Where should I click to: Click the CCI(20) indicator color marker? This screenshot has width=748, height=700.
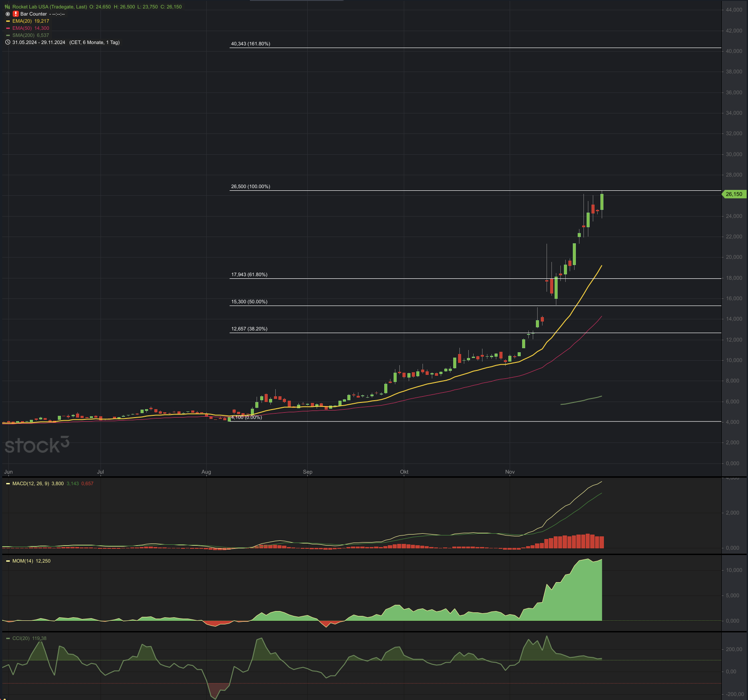click(x=8, y=638)
